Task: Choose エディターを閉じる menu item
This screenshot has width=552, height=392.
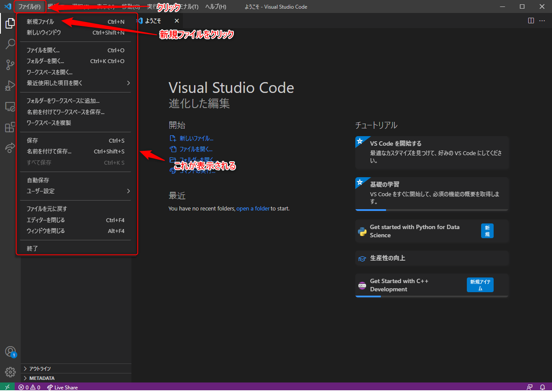Action: [76, 220]
